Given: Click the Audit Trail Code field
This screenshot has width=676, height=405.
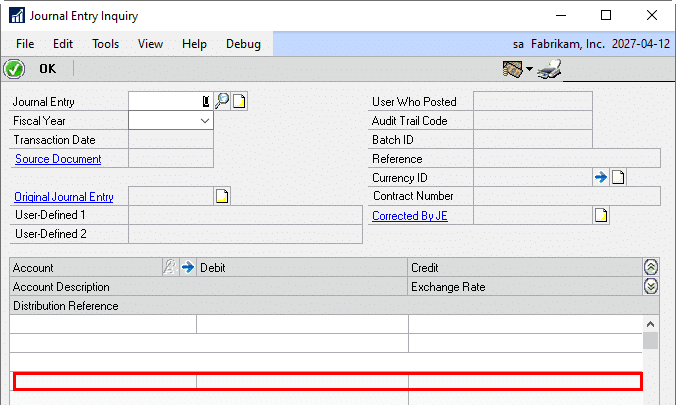Looking at the screenshot, I should click(533, 121).
